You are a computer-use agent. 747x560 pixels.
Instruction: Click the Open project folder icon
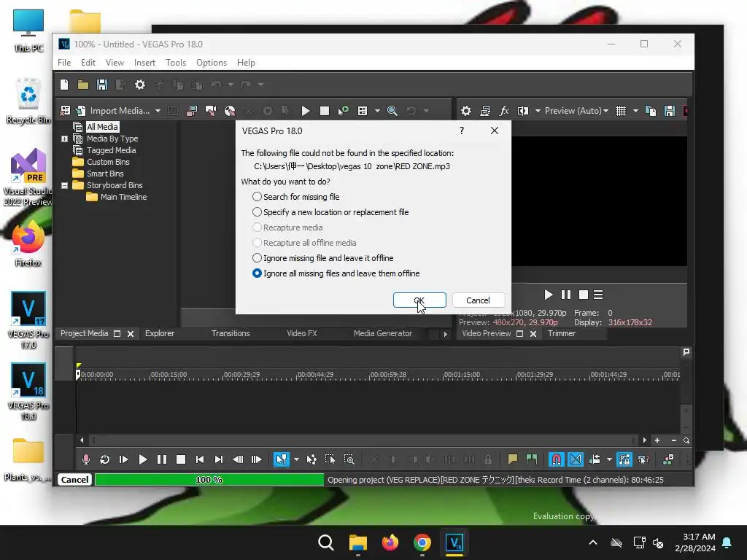tap(83, 85)
